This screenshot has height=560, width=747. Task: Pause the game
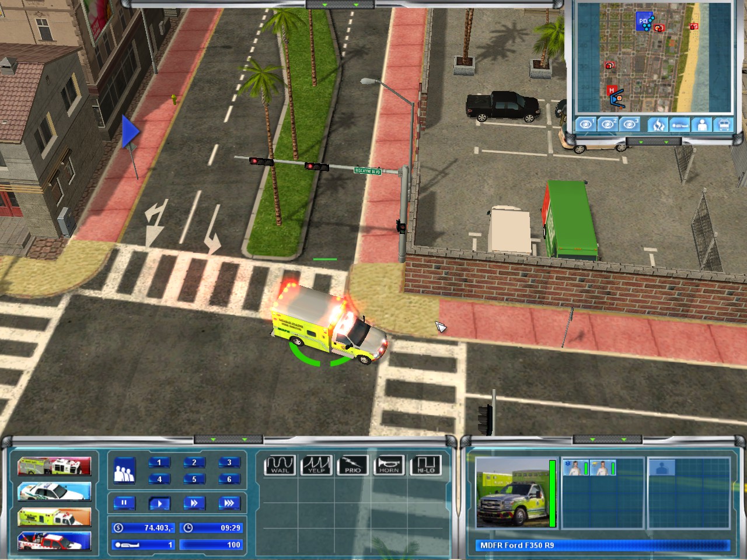coord(124,503)
